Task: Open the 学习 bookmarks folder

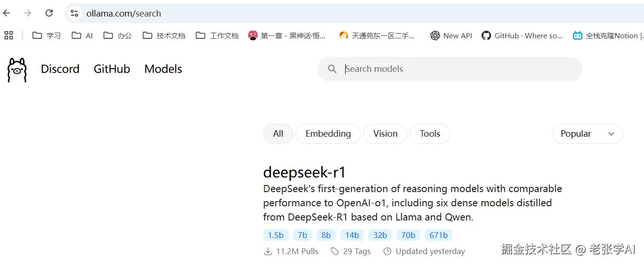Action: click(46, 35)
